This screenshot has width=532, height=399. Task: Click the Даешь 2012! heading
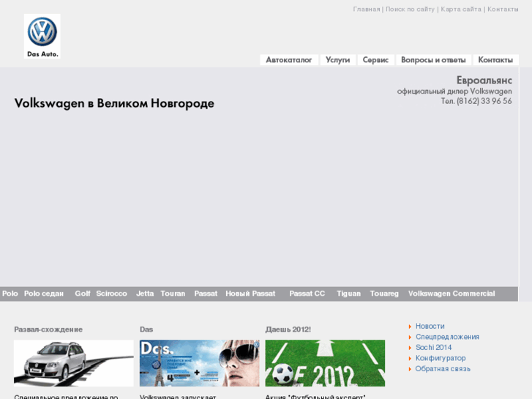288,329
